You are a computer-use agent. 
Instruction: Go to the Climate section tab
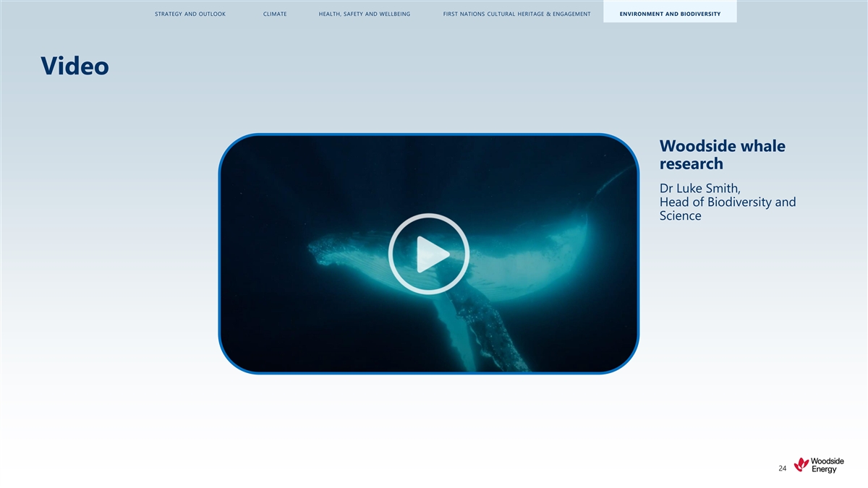coord(275,14)
